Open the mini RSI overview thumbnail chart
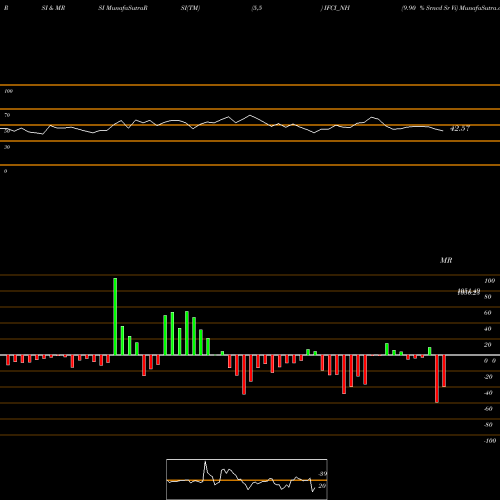 click(x=247, y=479)
